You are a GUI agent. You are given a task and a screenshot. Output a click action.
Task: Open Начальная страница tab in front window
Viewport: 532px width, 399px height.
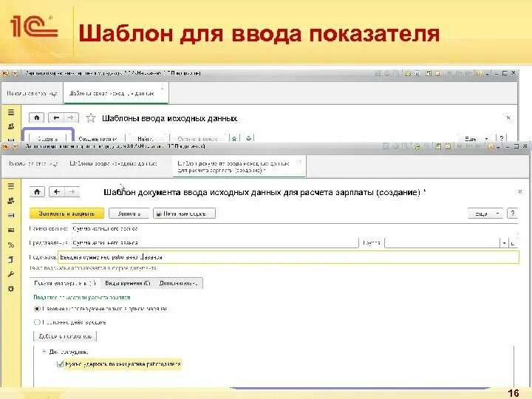click(33, 163)
